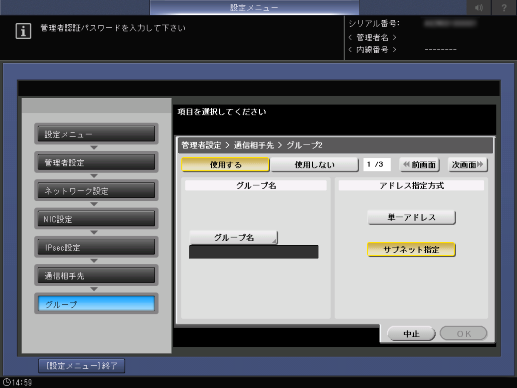The image size is (517, 388).
Task: Click the time 14:59 in status bar
Action: pyautogui.click(x=22, y=382)
